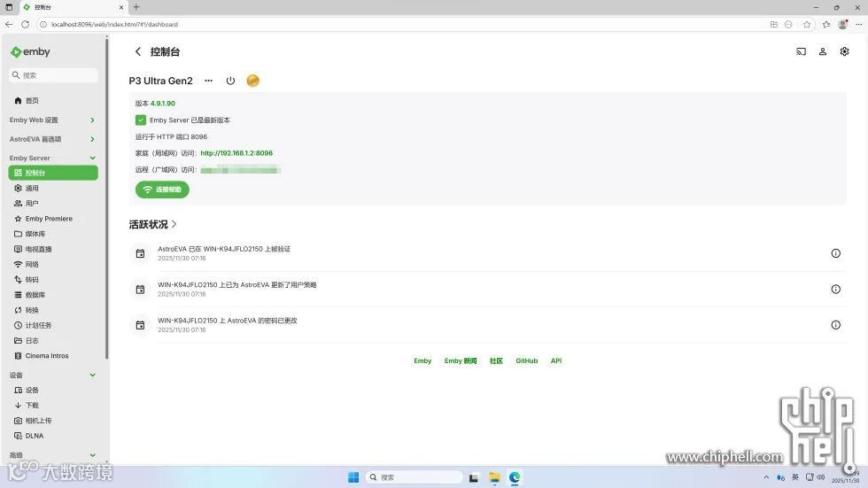Open the cast to device icon
The image size is (868, 488).
click(x=801, y=51)
